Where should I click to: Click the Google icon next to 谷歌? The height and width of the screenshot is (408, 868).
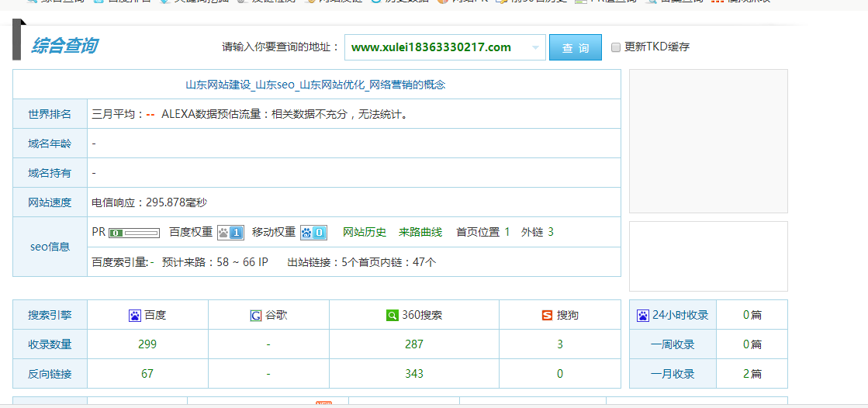point(255,316)
